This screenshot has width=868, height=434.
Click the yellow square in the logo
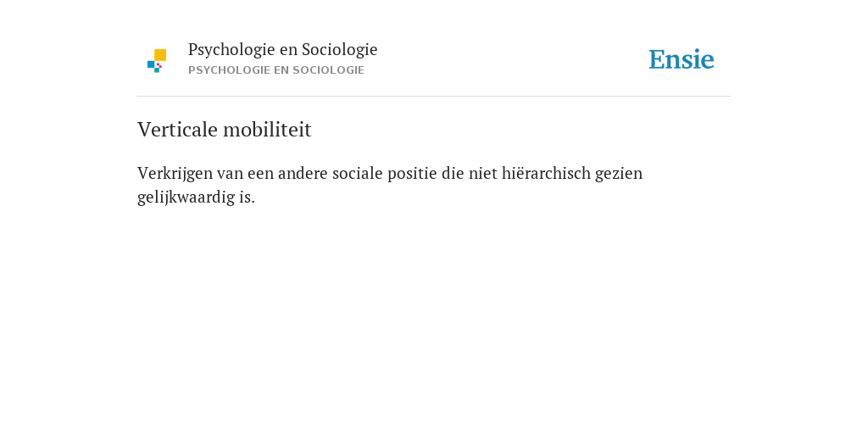(x=160, y=55)
